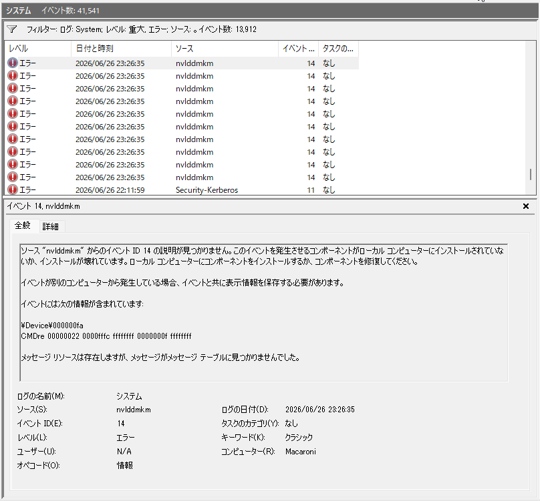Close the イベント 14 details pane
The width and height of the screenshot is (540, 501).
pyautogui.click(x=526, y=206)
